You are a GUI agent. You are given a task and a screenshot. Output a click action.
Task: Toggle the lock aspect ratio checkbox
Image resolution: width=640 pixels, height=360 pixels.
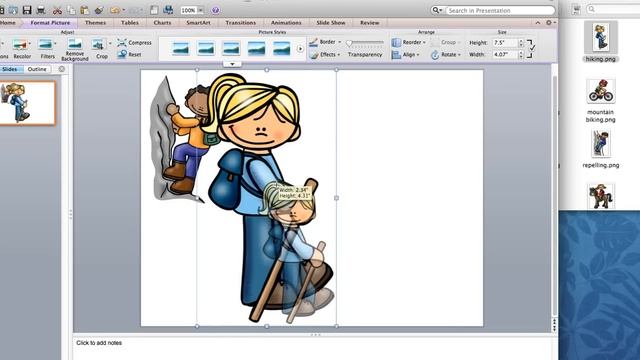[531, 48]
